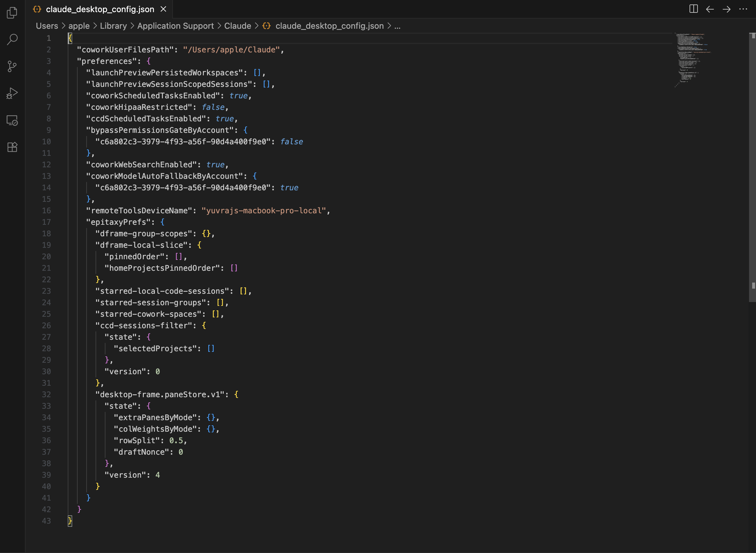Click line number 43 in gutter

[x=46, y=521]
